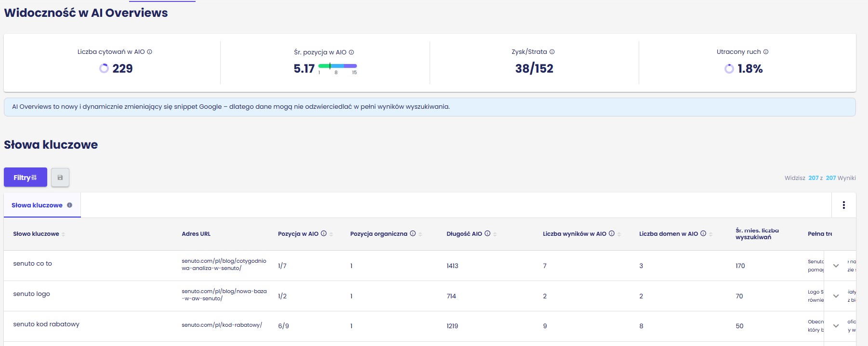Viewport: 868px width, 346px height.
Task: Click info icon next to Śr. pozycja w AIO
Action: 351,52
